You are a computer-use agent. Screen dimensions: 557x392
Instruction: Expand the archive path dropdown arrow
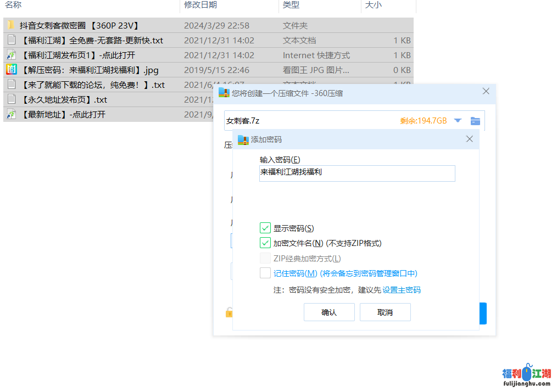[x=458, y=121]
